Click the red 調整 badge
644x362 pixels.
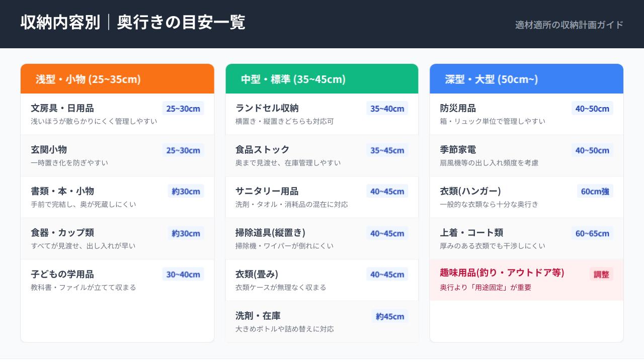point(601,275)
